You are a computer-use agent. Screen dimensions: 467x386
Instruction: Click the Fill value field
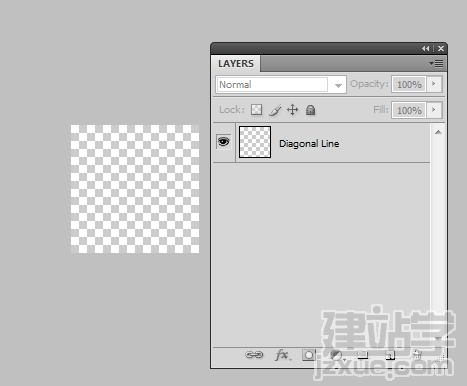coord(409,110)
